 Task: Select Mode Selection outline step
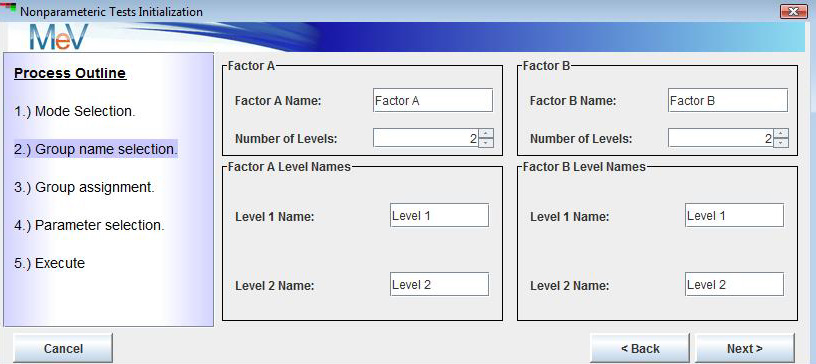point(75,111)
